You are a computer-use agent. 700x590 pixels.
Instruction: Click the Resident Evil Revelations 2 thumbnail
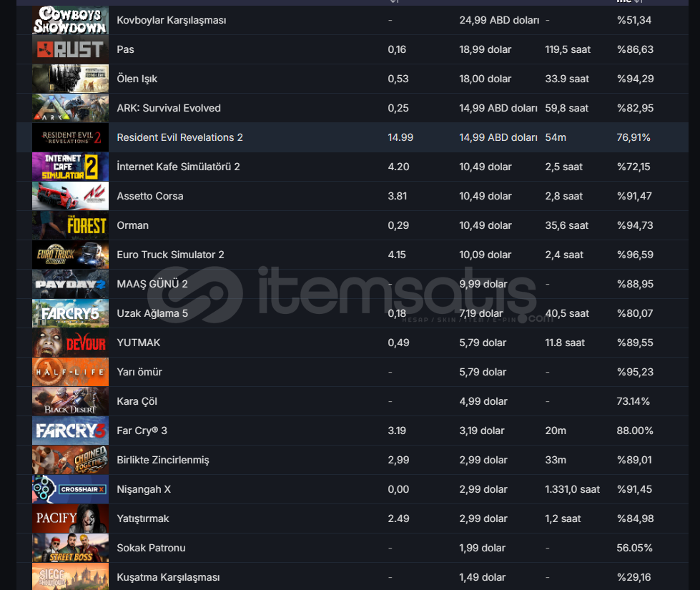[x=70, y=137]
